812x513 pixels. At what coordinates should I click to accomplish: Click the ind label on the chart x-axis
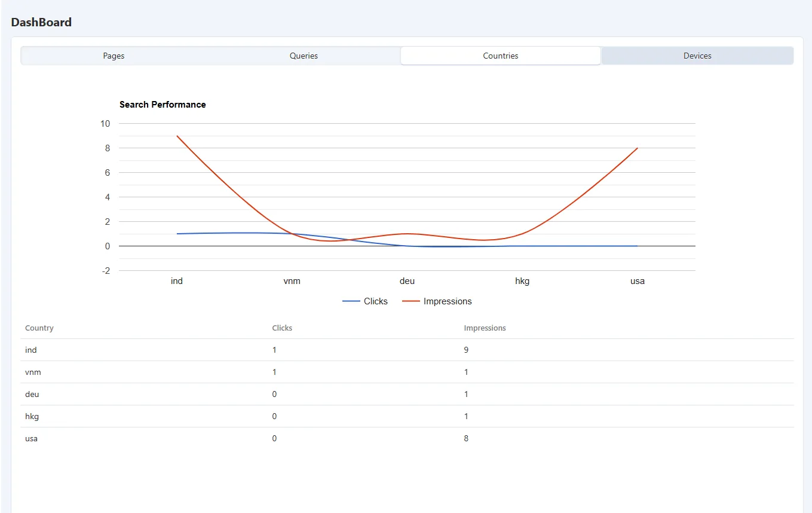click(177, 281)
